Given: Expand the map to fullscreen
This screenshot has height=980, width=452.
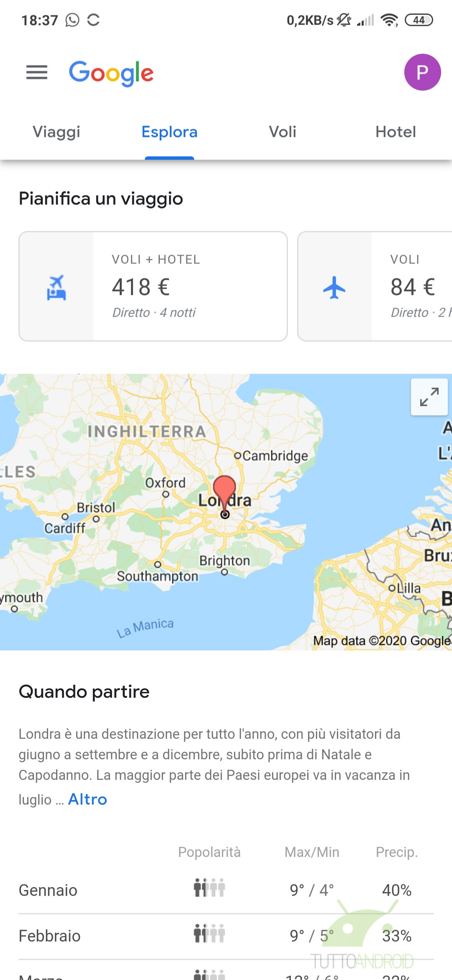Looking at the screenshot, I should point(429,397).
